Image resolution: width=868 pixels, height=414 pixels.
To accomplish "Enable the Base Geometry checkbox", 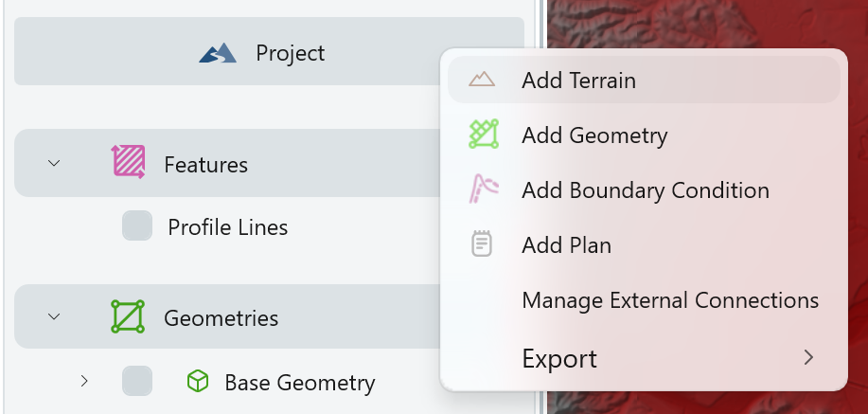I will pos(137,382).
